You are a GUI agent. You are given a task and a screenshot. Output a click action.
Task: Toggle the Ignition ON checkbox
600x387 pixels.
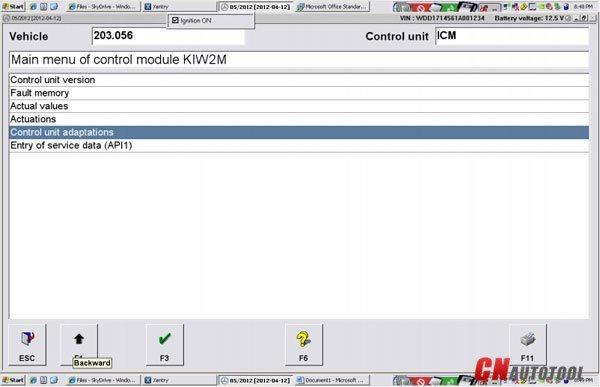[x=175, y=20]
